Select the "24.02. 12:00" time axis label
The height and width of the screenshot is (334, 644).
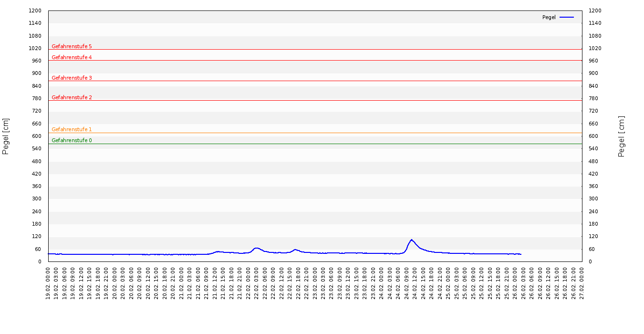[x=415, y=283]
